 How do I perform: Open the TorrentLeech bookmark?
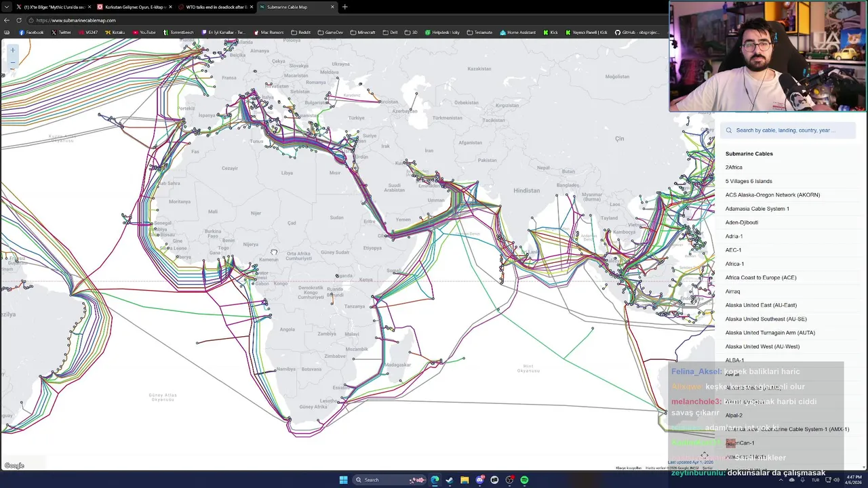[179, 33]
